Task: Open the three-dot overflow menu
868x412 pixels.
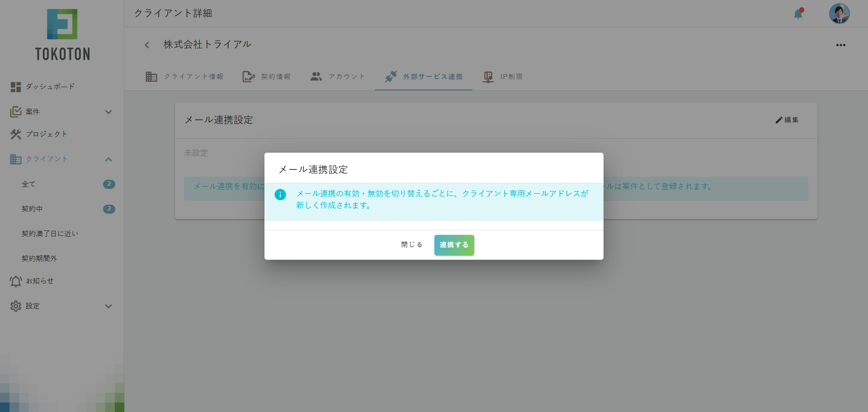Action: (841, 45)
